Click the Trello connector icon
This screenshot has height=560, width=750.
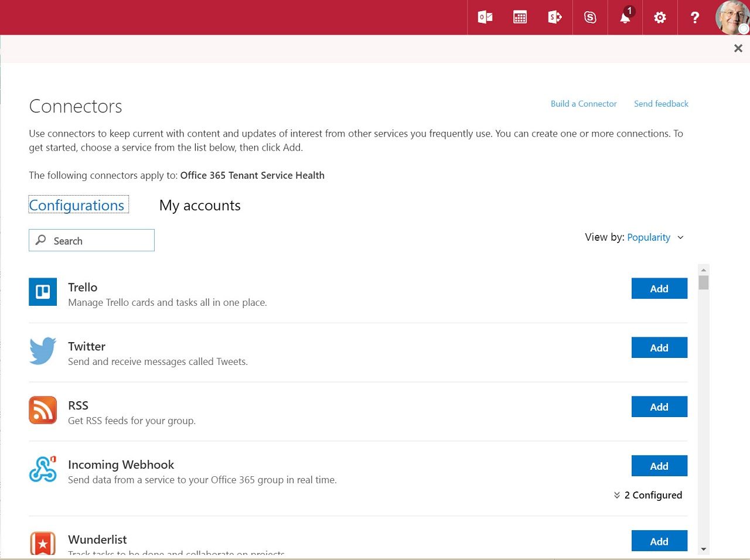42,291
